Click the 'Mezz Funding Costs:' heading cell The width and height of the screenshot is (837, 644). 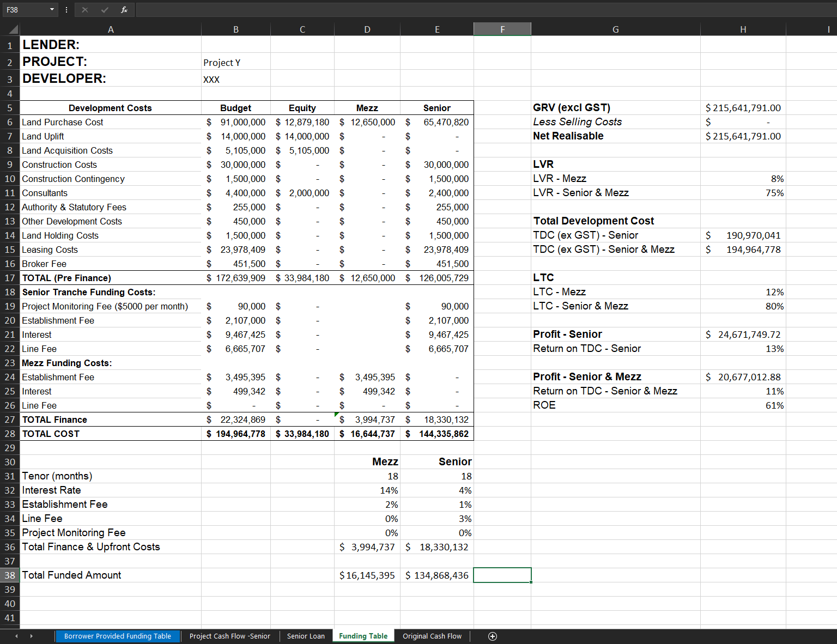pyautogui.click(x=111, y=363)
